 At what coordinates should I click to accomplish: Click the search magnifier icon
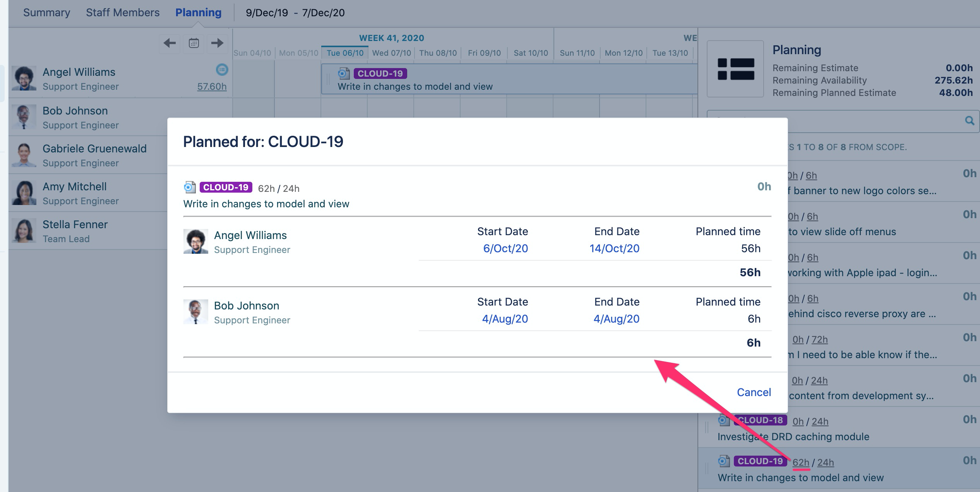coord(970,121)
